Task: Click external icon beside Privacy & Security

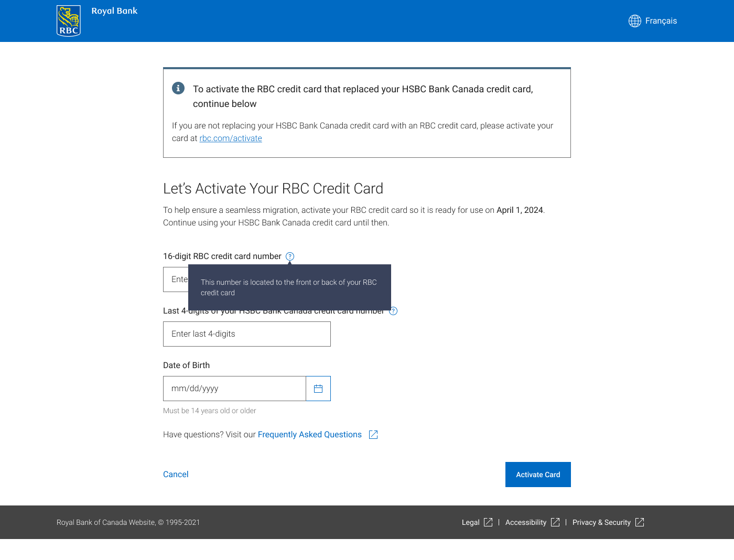Action: click(x=640, y=522)
